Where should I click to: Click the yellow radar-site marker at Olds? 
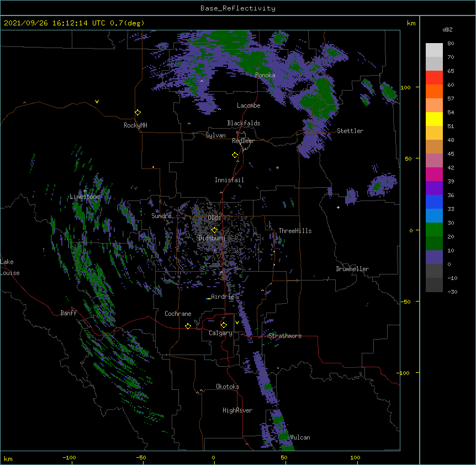coord(214,230)
